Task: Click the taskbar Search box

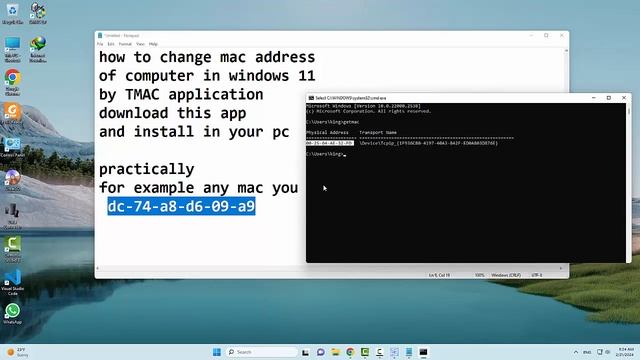Action: click(261, 352)
